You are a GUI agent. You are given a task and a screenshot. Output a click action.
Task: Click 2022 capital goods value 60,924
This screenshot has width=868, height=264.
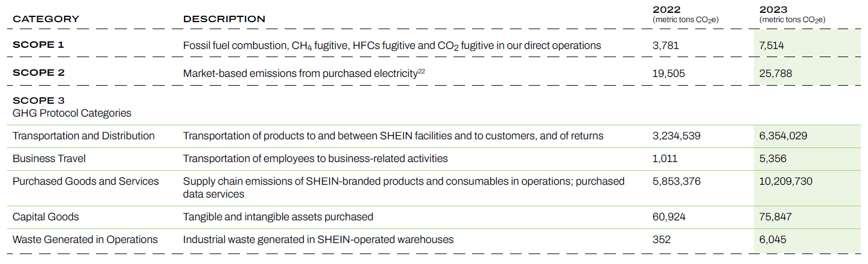pyautogui.click(x=669, y=217)
